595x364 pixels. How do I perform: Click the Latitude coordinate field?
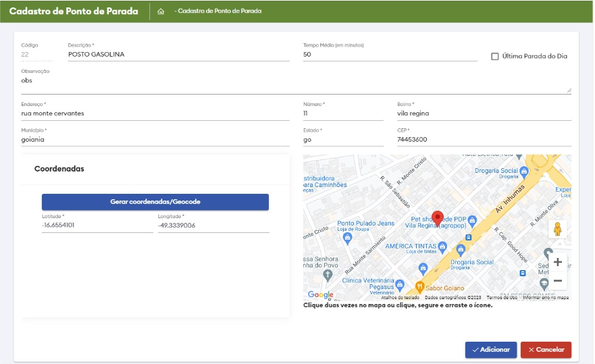pos(97,226)
